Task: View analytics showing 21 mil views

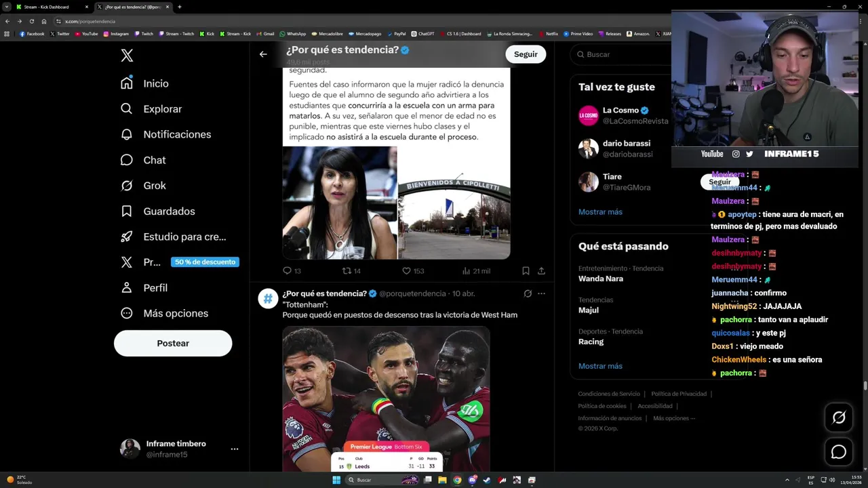Action: (x=476, y=270)
